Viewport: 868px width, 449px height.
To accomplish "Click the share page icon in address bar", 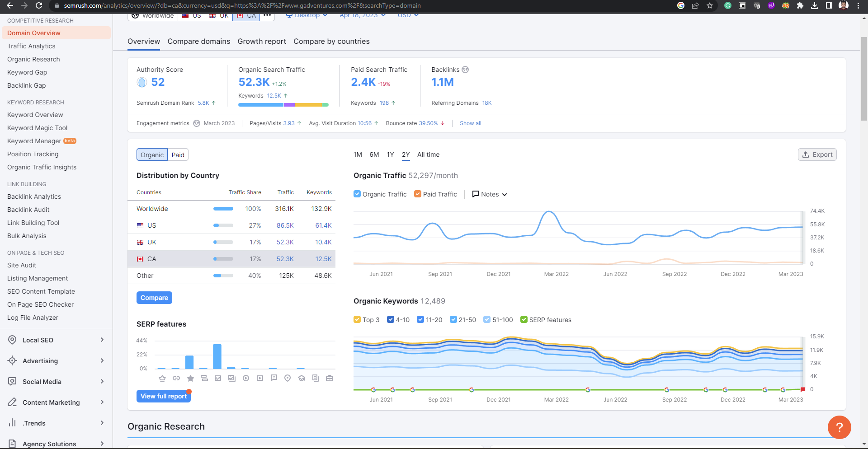I will pyautogui.click(x=695, y=5).
